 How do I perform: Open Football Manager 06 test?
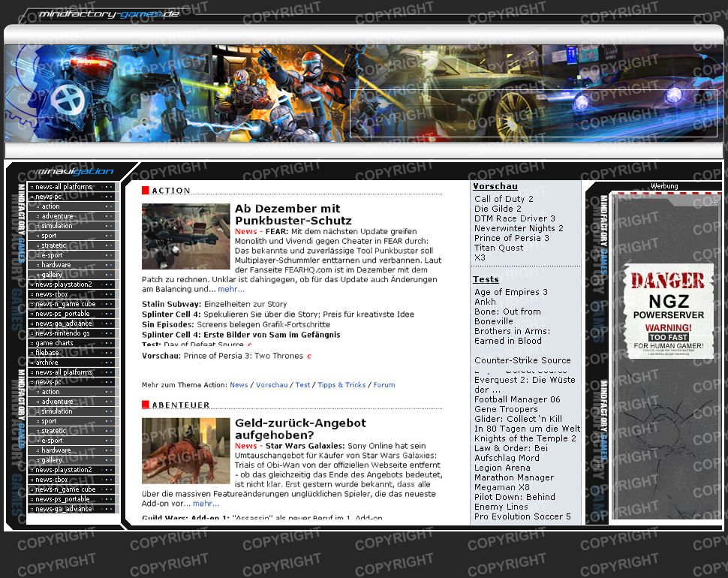tap(517, 400)
